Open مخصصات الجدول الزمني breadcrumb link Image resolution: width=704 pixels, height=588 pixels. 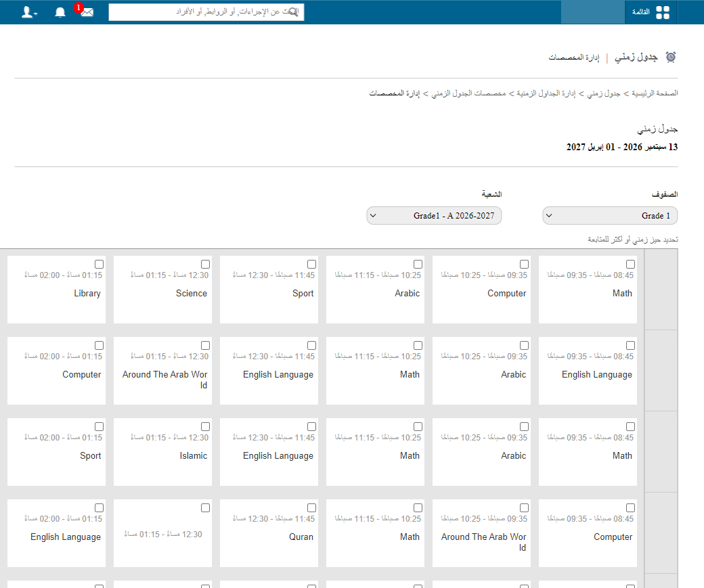point(468,93)
